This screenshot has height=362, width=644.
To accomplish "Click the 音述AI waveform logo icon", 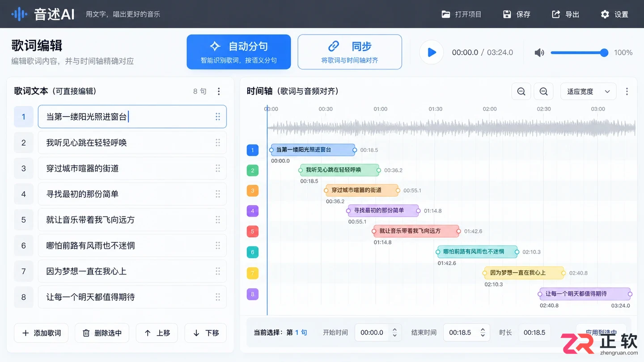I will (19, 14).
